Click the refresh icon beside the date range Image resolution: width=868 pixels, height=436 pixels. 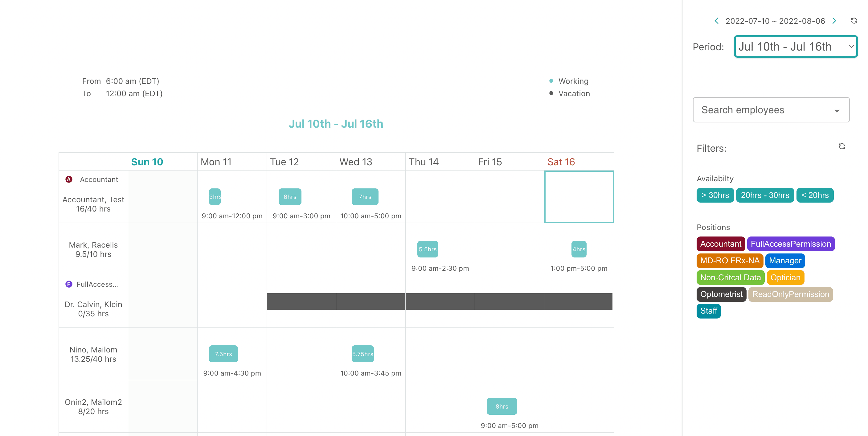coord(854,21)
